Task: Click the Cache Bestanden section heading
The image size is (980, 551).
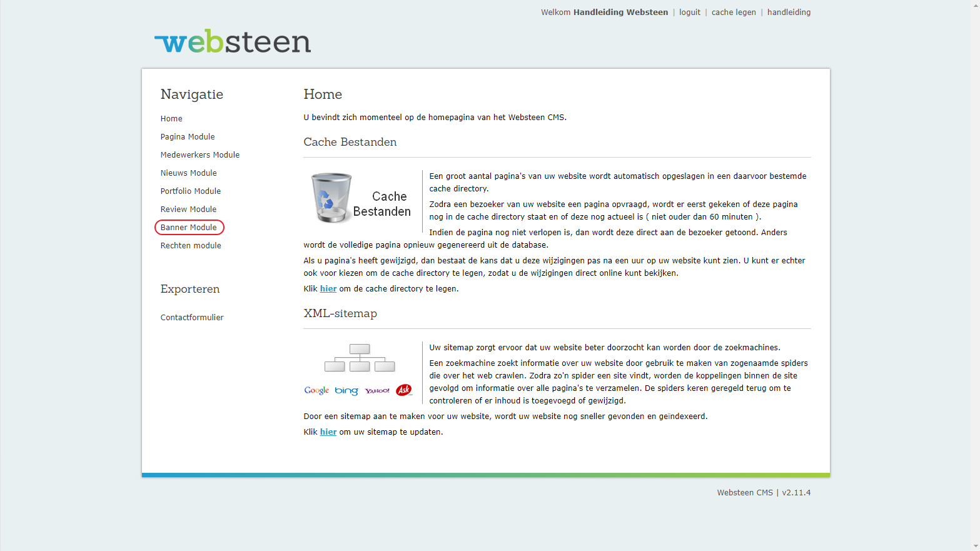Action: [350, 143]
